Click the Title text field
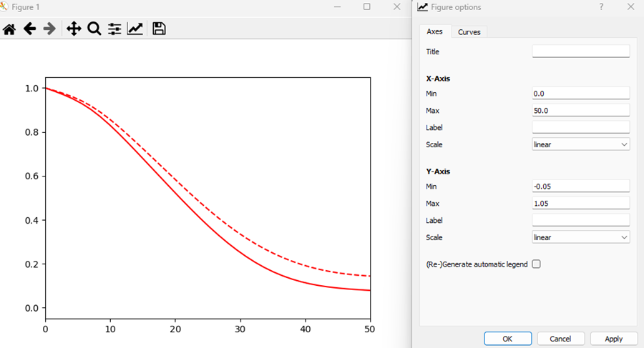The image size is (644, 348). click(x=580, y=51)
